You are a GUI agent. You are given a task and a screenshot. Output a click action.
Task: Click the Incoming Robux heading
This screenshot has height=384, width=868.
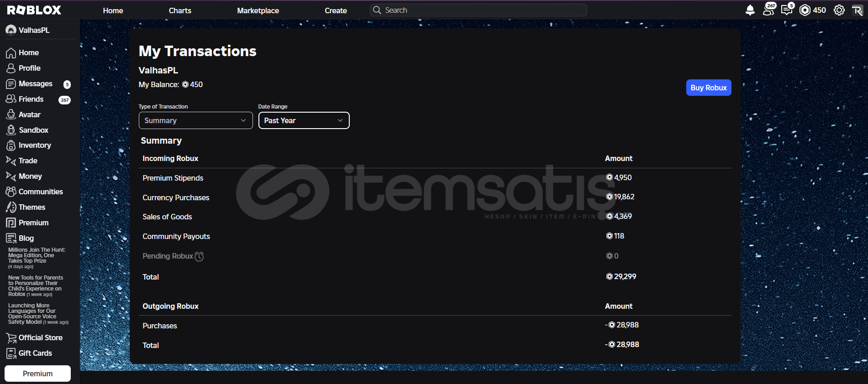170,158
